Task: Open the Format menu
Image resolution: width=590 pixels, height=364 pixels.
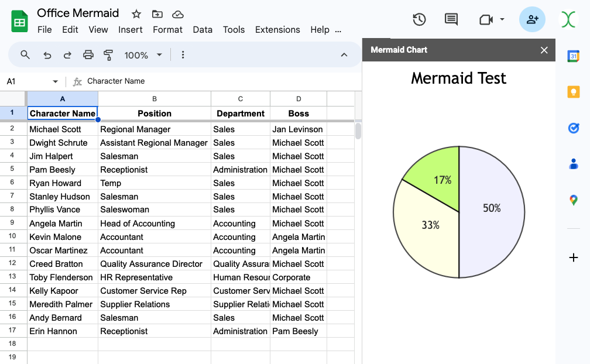Action: [x=167, y=30]
